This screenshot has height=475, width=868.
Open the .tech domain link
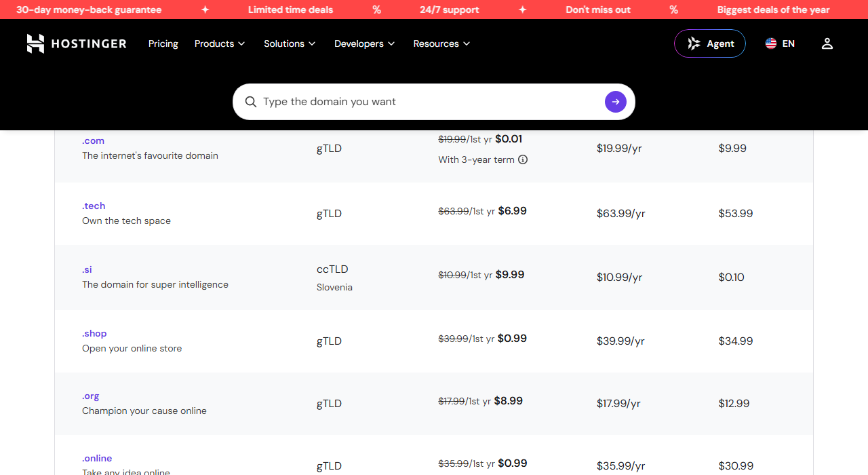coord(94,206)
